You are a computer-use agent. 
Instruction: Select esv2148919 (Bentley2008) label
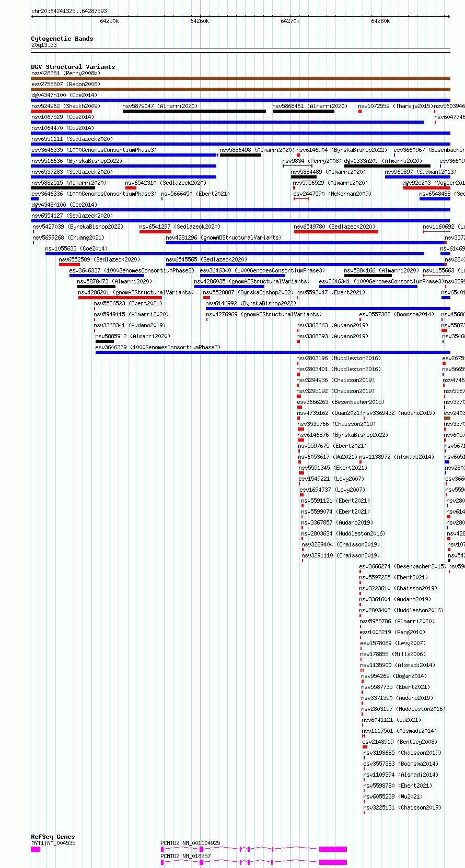(400, 742)
